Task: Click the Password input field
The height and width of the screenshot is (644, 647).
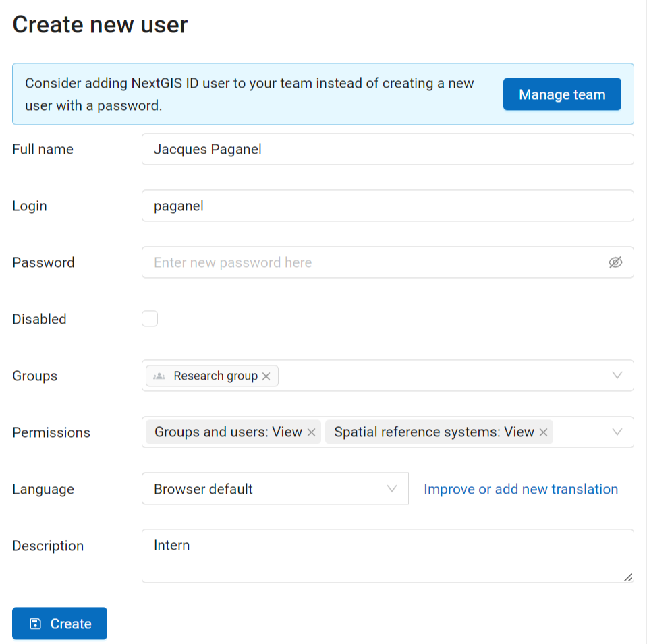Action: [388, 262]
